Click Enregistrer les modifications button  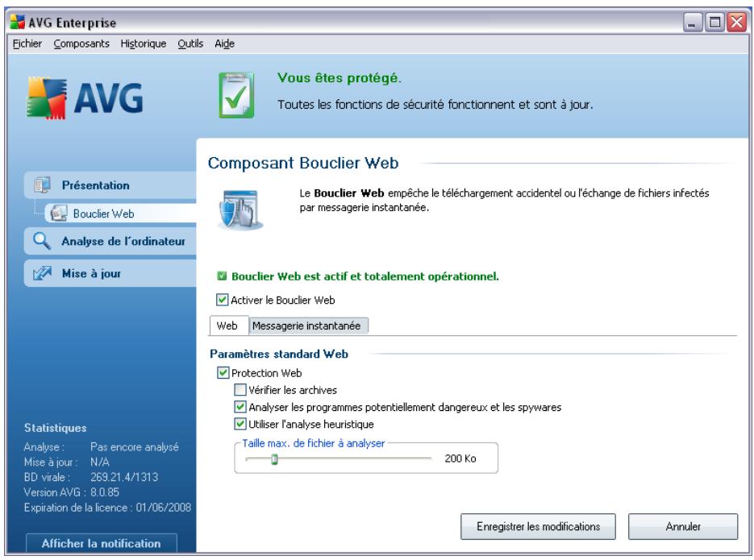[x=538, y=526]
